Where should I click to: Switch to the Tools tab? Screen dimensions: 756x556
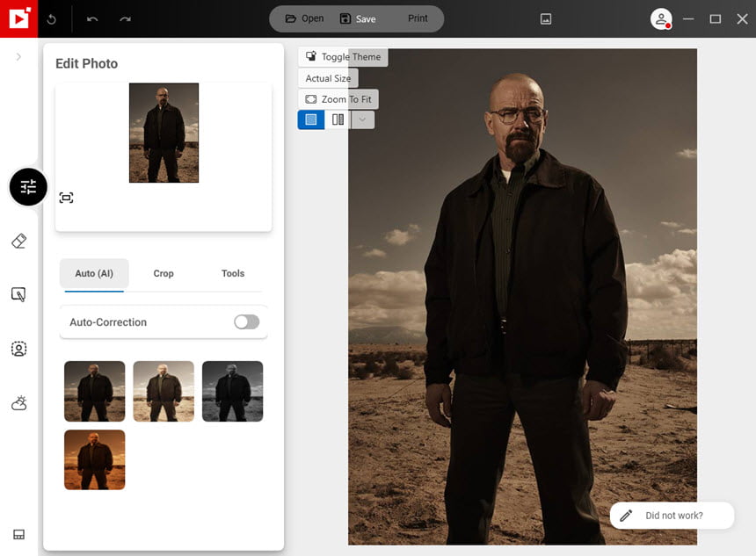[x=233, y=273]
